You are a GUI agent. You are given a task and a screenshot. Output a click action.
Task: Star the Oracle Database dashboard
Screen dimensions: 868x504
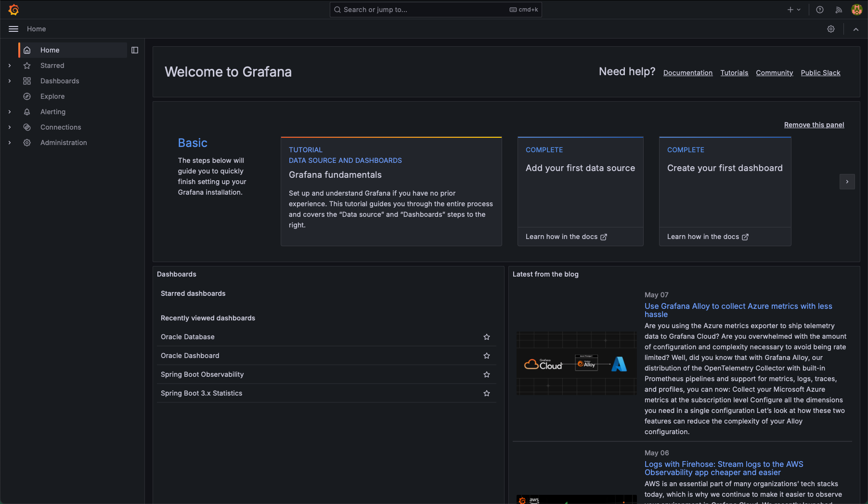(x=487, y=337)
